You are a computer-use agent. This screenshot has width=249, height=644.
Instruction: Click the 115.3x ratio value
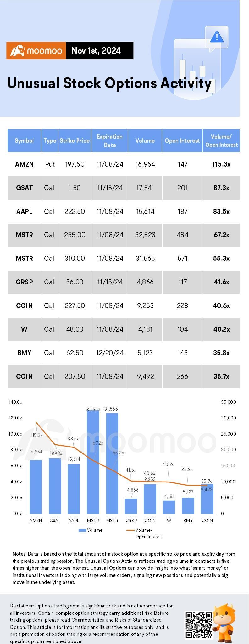221,164
